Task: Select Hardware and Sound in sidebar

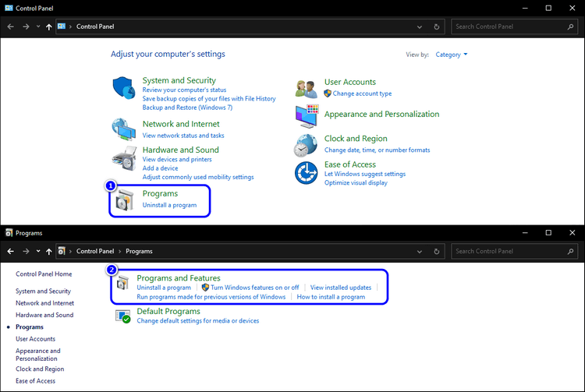Action: click(x=44, y=315)
